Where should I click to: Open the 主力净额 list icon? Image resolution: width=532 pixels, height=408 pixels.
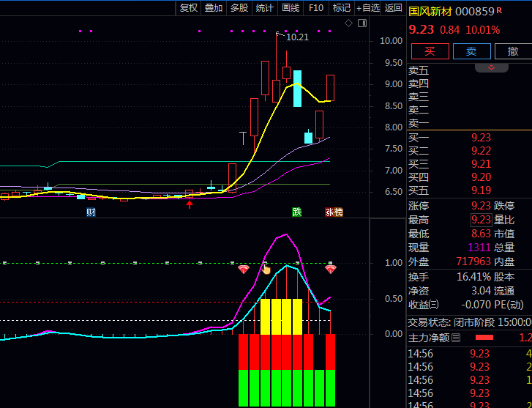pos(456,338)
